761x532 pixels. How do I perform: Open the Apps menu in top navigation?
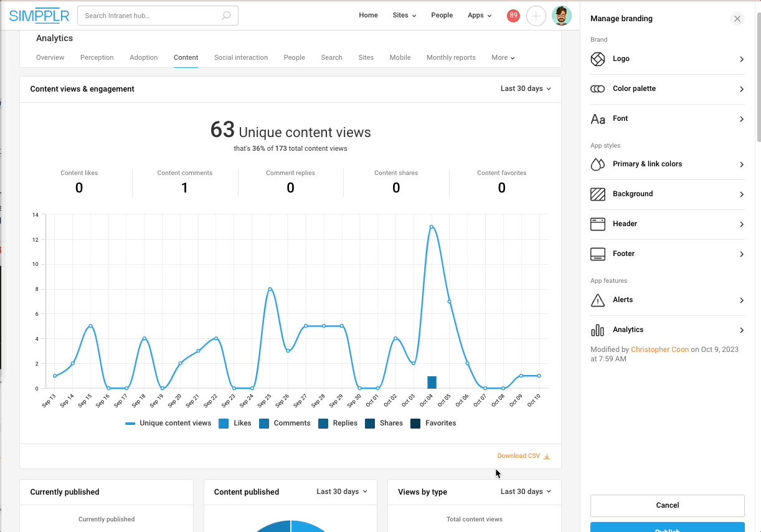coord(480,16)
